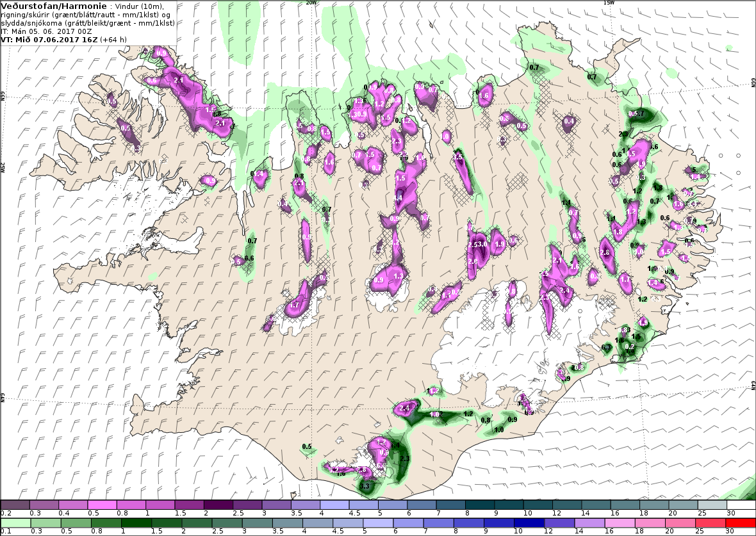The image size is (756, 536).
Task: Pick the dark teal 8 swatch, upper legend
Action: point(480,505)
